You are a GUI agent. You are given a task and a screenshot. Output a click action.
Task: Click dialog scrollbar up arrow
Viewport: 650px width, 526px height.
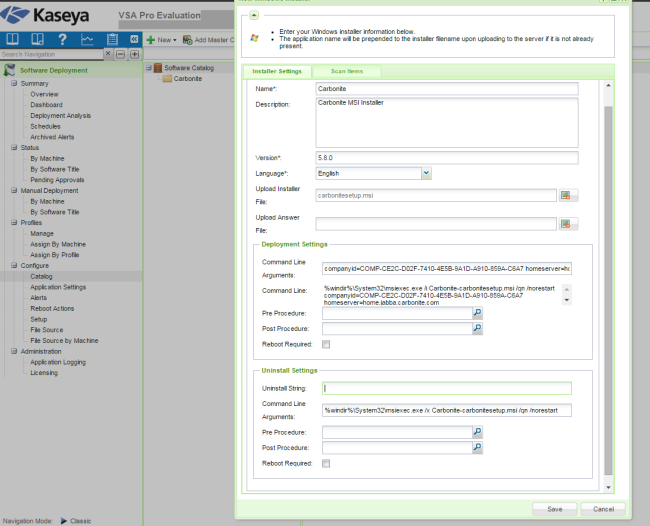(x=608, y=85)
